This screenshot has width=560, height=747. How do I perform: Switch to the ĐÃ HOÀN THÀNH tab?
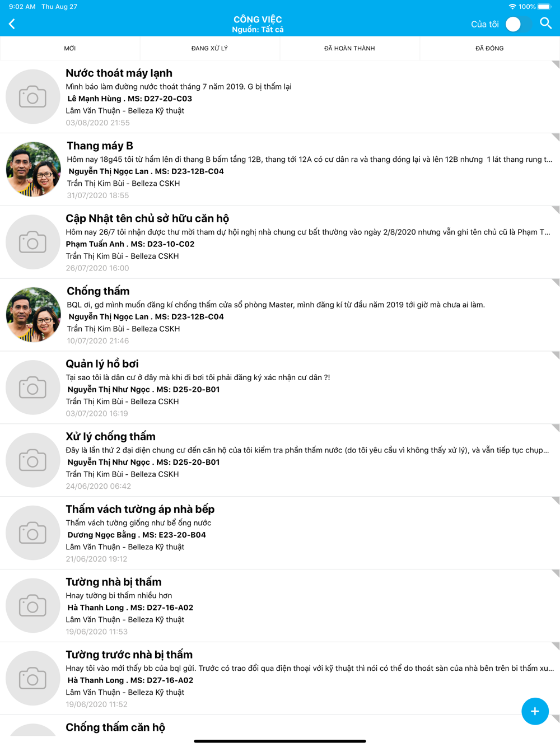(349, 49)
